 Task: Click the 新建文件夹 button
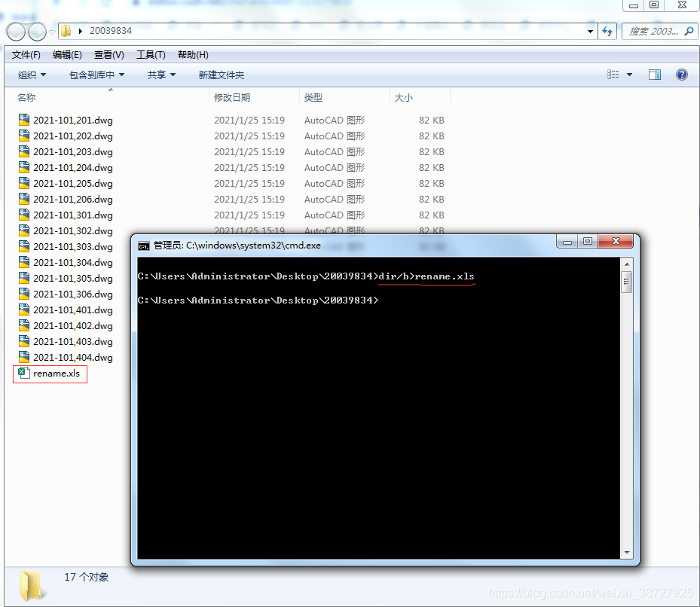(x=222, y=75)
